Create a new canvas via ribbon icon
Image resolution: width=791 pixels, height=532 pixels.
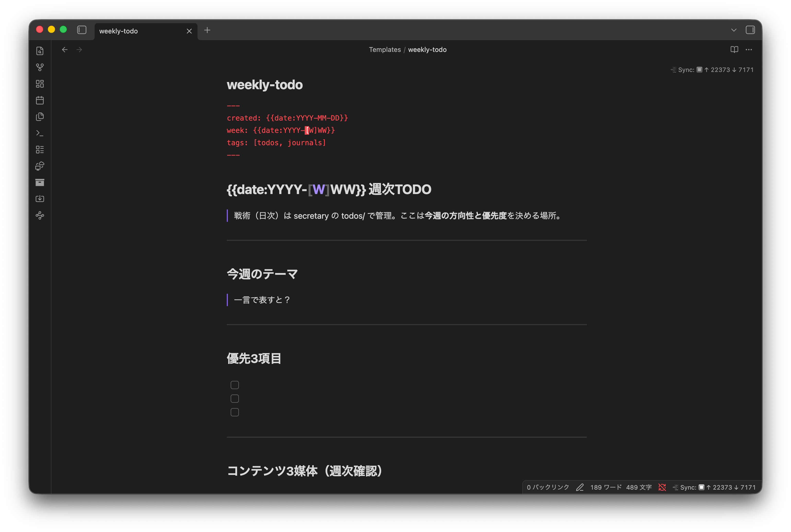coord(40,84)
